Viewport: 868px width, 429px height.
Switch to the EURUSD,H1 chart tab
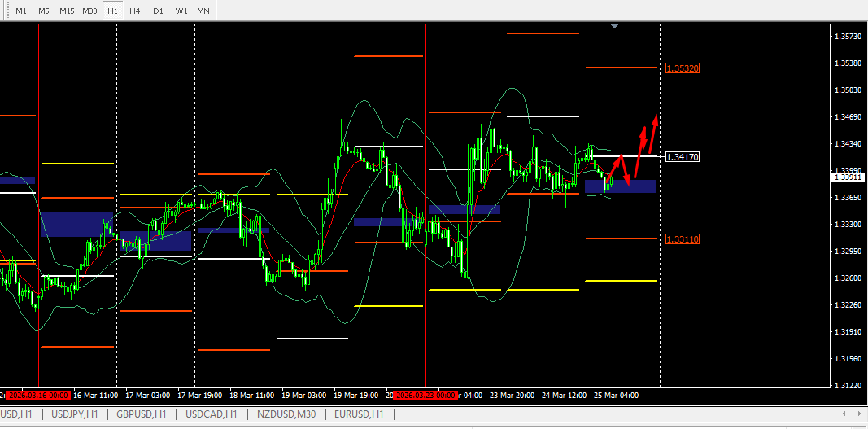coord(359,414)
